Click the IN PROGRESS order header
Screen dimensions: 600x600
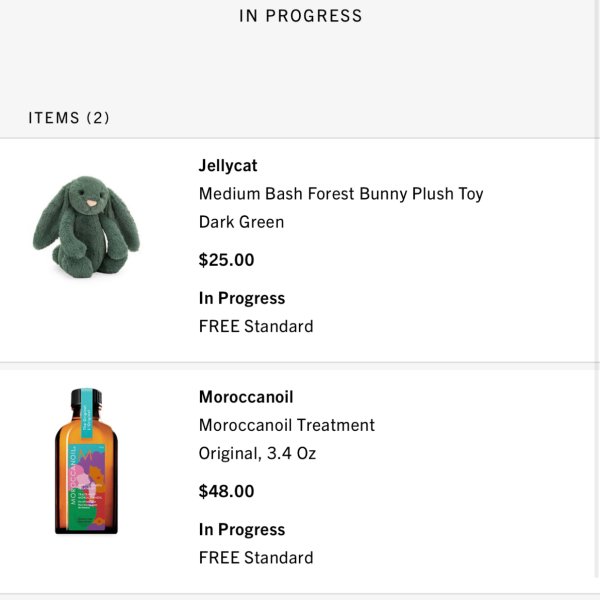[300, 16]
